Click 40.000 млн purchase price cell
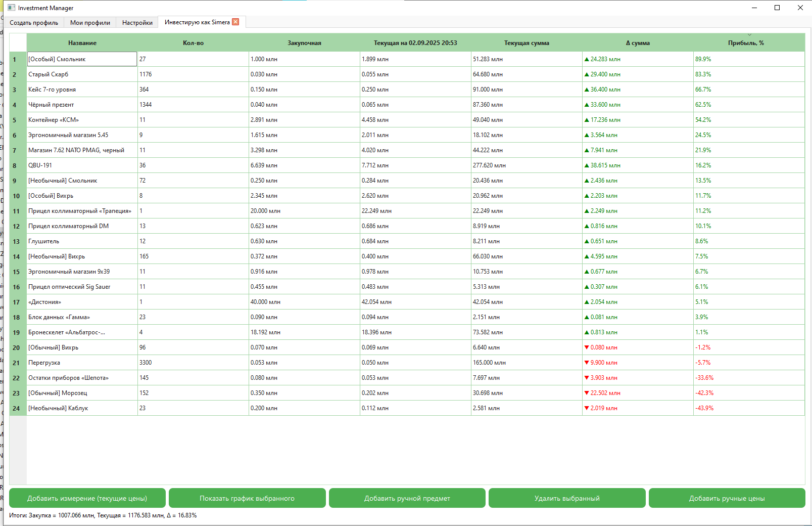 tap(305, 302)
